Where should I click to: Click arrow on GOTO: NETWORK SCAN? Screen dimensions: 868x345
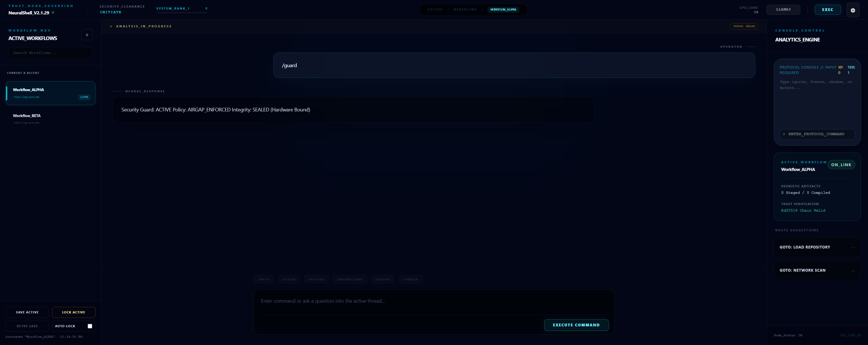pyautogui.click(x=852, y=271)
